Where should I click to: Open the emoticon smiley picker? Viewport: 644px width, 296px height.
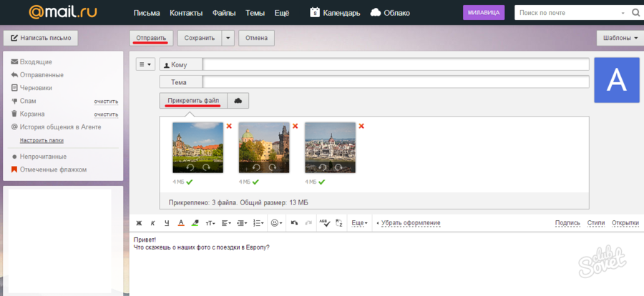(277, 223)
